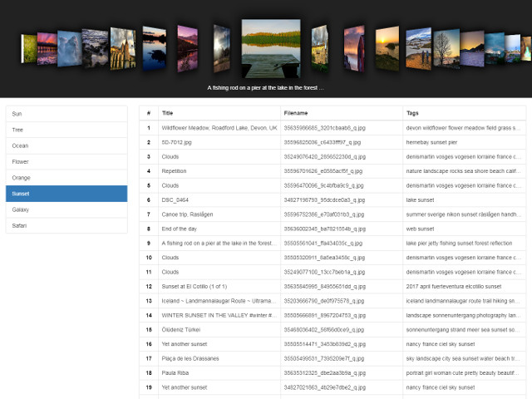Pick the thumbnail immediately left of center image
The image size is (532, 399).
click(221, 48)
